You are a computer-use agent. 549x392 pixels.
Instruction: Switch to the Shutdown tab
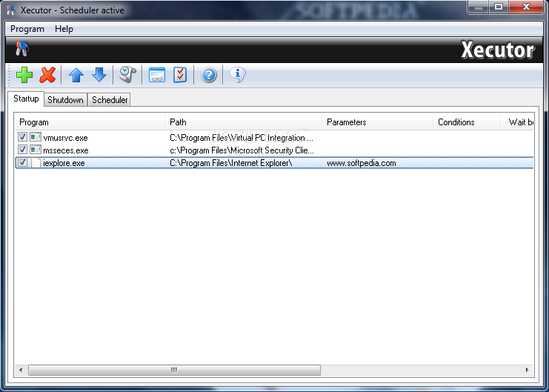65,100
